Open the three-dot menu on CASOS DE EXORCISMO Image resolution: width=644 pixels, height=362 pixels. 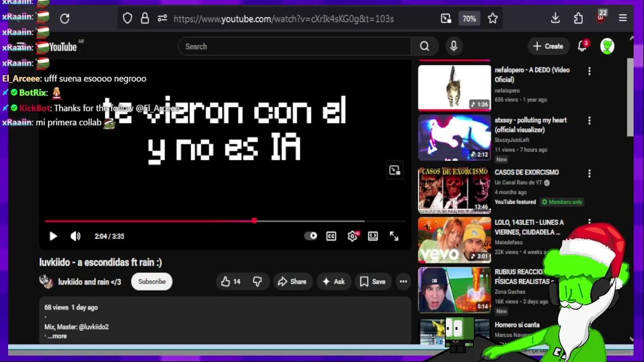click(589, 173)
